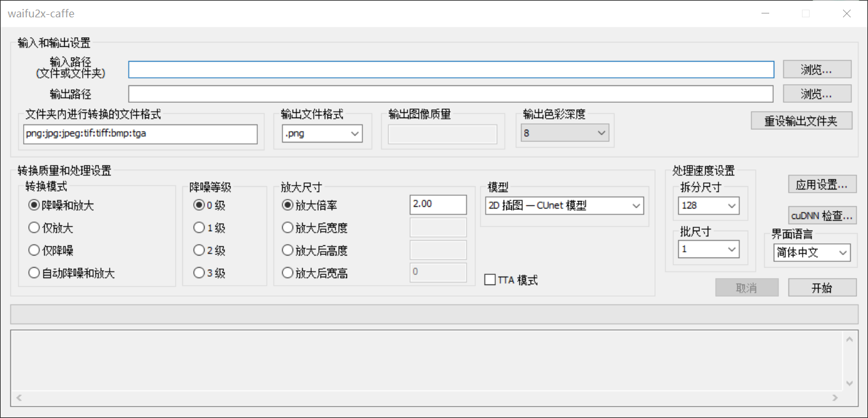868x418 pixels.
Task: Expand the output color depth dropdown
Action: [564, 133]
